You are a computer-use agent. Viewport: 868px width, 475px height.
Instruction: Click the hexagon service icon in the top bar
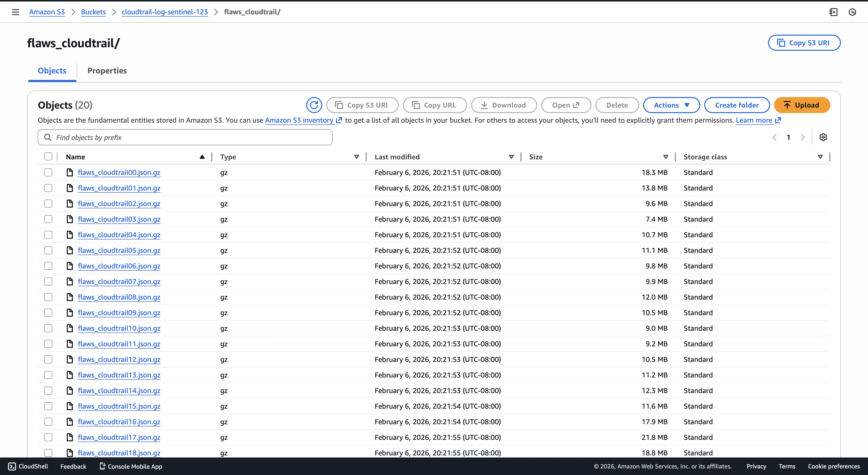coord(853,12)
